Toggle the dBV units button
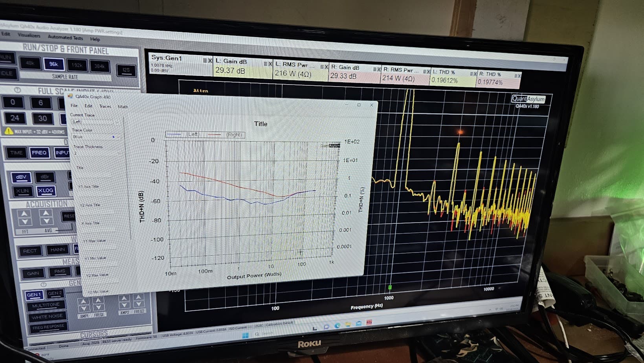The height and width of the screenshot is (363, 644). [x=21, y=177]
